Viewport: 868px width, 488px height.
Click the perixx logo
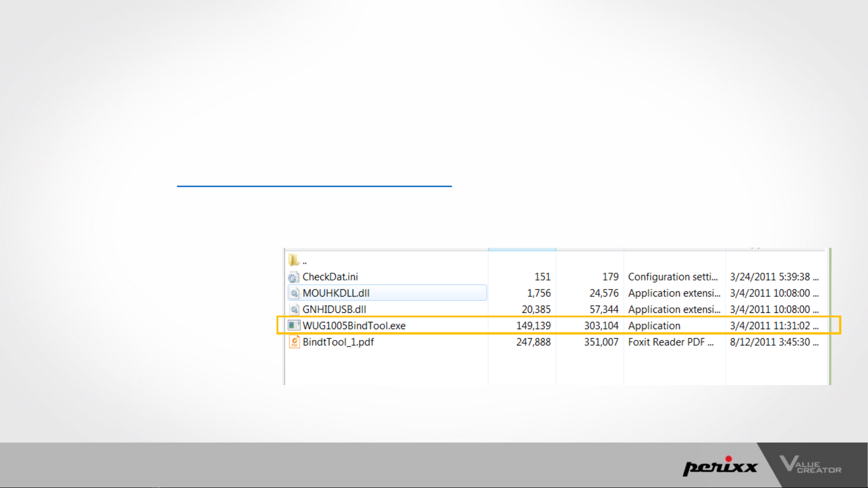pyautogui.click(x=720, y=466)
